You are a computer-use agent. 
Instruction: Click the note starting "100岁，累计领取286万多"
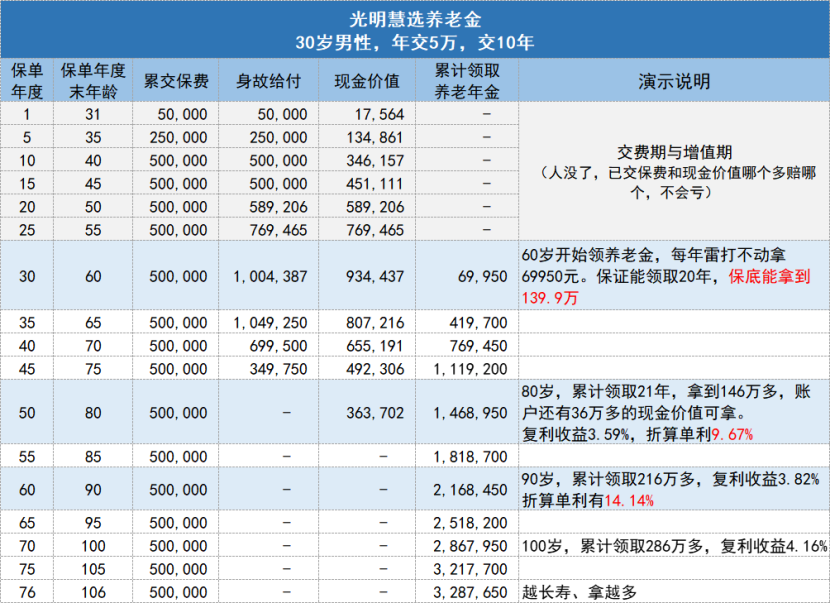(674, 546)
